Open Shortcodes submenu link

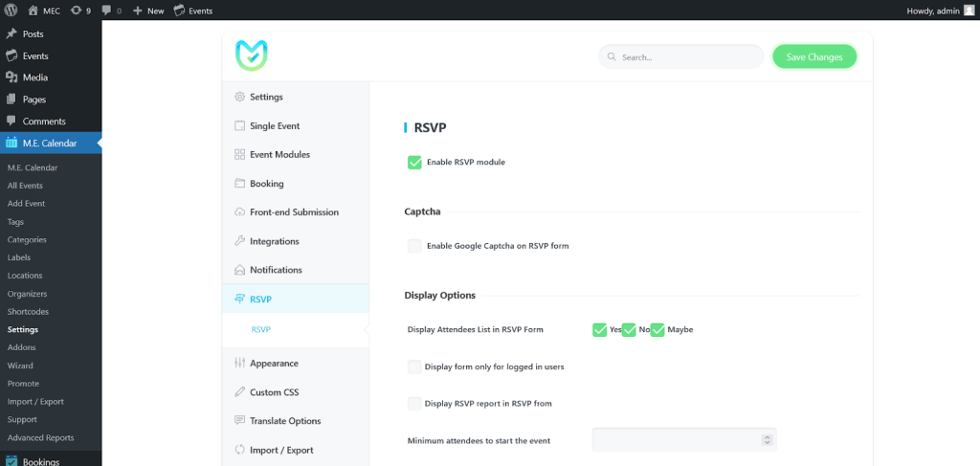pos(28,312)
